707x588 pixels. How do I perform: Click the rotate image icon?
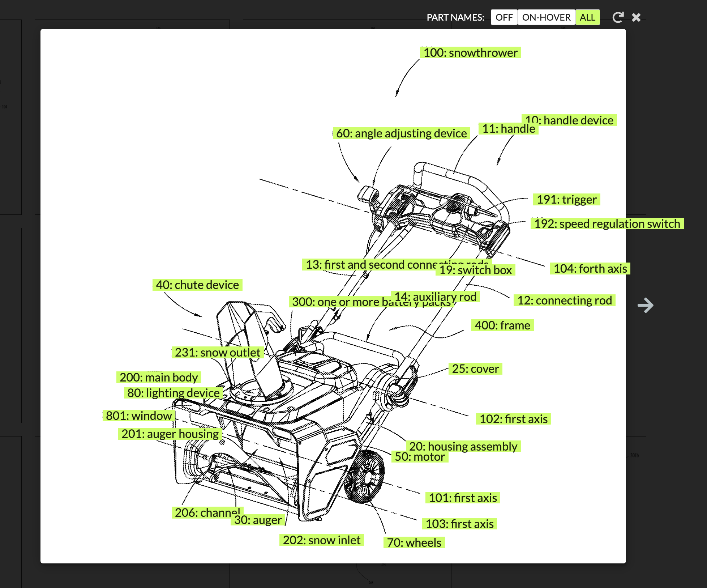point(618,17)
